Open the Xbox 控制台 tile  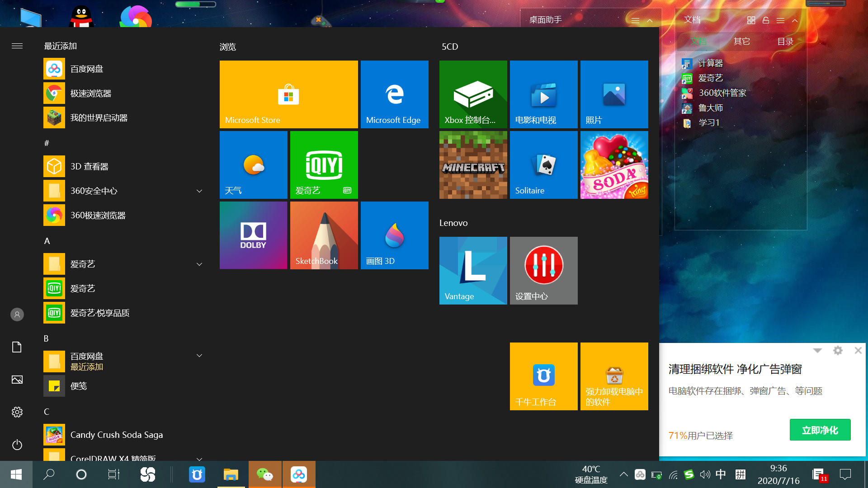click(473, 94)
